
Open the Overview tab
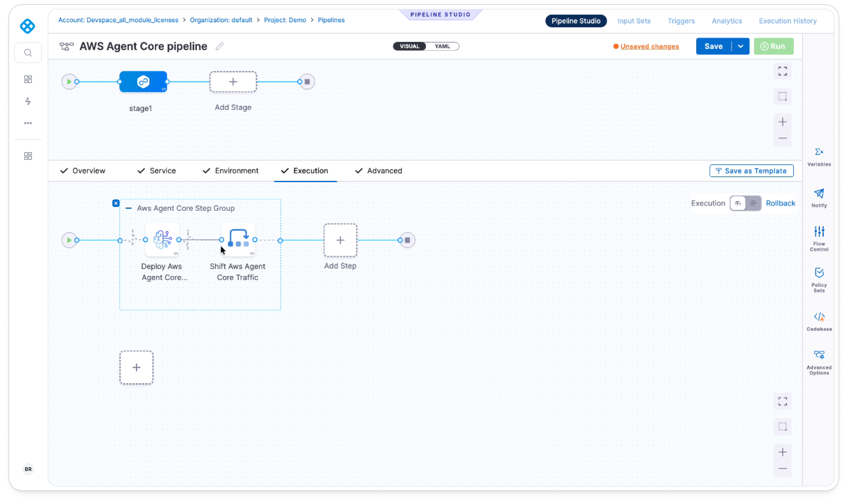[x=83, y=171]
